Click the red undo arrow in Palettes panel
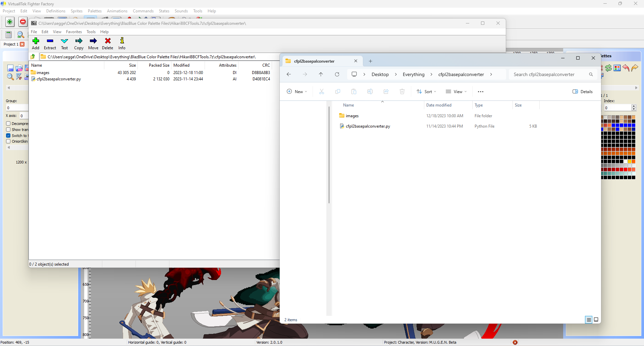Image resolution: width=644 pixels, height=346 pixels. (626, 68)
